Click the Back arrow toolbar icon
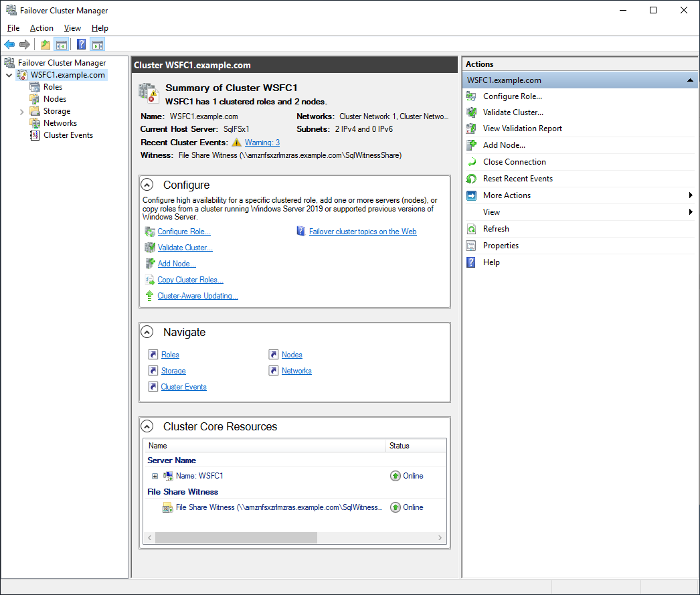Viewport: 700px width, 595px height. 9,45
